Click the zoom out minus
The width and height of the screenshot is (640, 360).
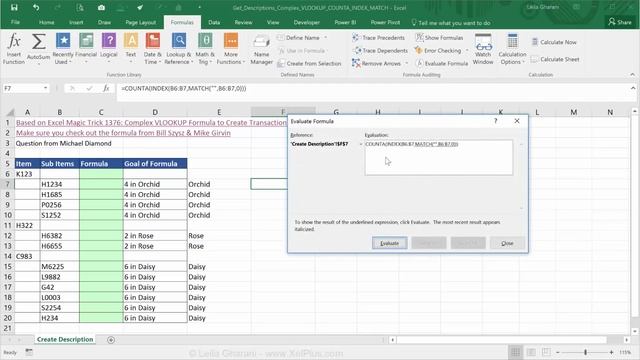(x=557, y=352)
